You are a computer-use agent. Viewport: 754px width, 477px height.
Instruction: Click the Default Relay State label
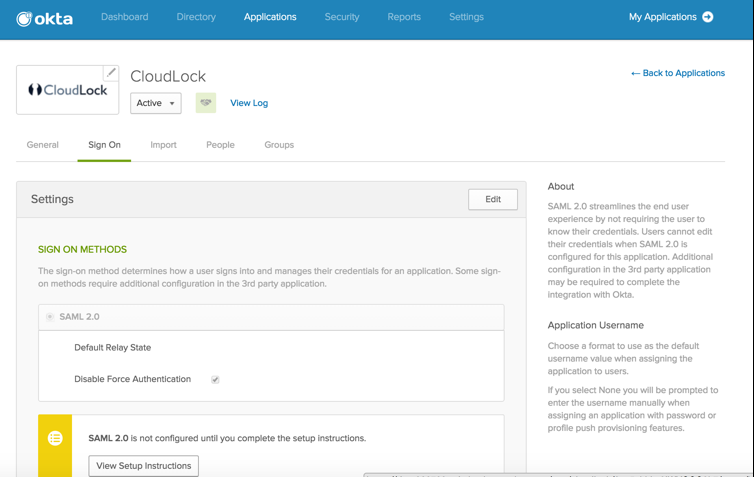point(113,347)
